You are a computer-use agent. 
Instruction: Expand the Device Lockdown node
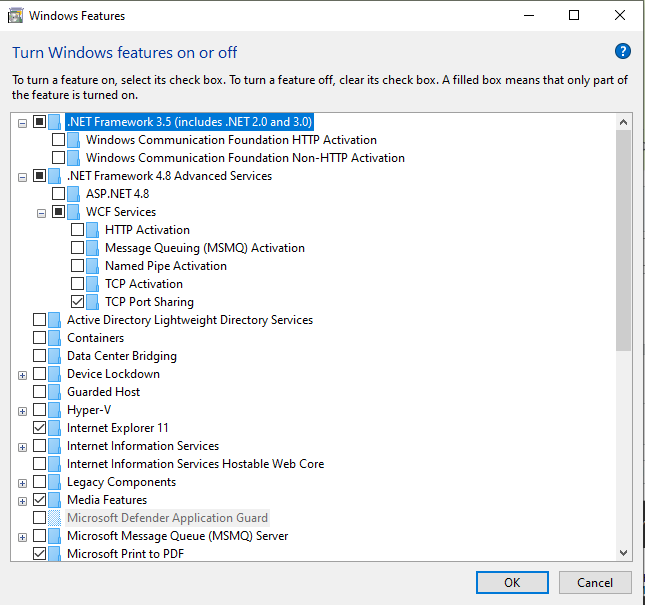(x=23, y=375)
